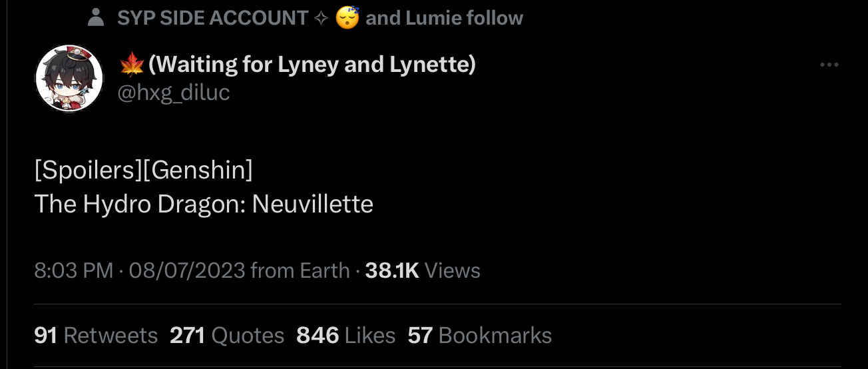Click the 57 Bookmarks count
The image size is (868, 369).
click(x=479, y=335)
